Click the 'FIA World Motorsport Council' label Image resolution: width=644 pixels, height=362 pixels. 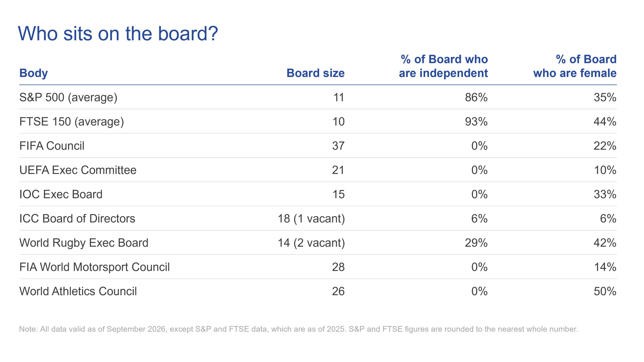tap(95, 267)
